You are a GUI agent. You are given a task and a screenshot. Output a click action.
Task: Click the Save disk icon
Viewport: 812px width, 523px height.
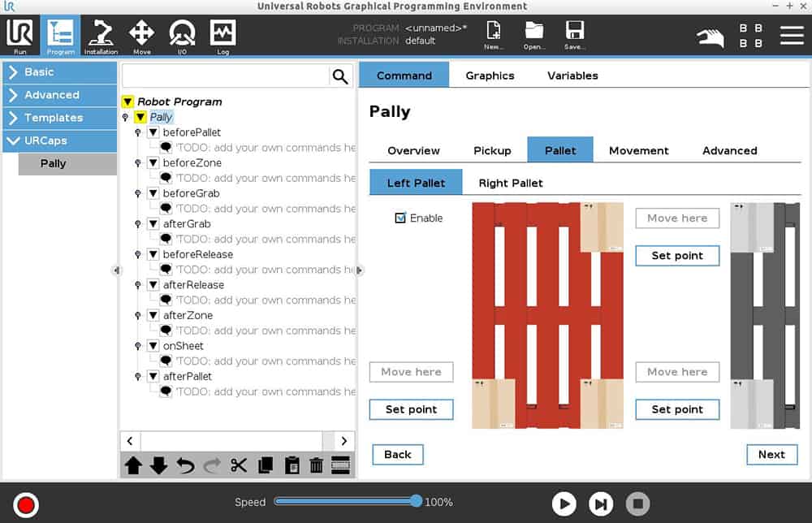(x=574, y=34)
